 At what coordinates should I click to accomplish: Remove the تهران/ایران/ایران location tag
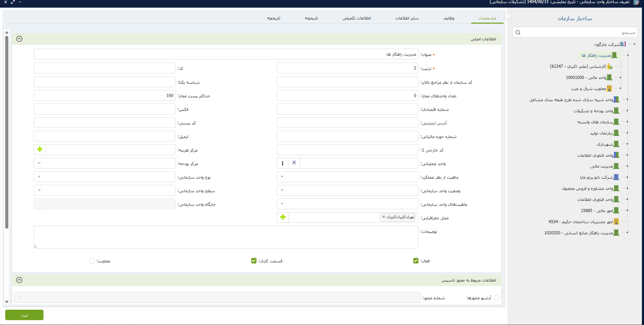(x=384, y=217)
